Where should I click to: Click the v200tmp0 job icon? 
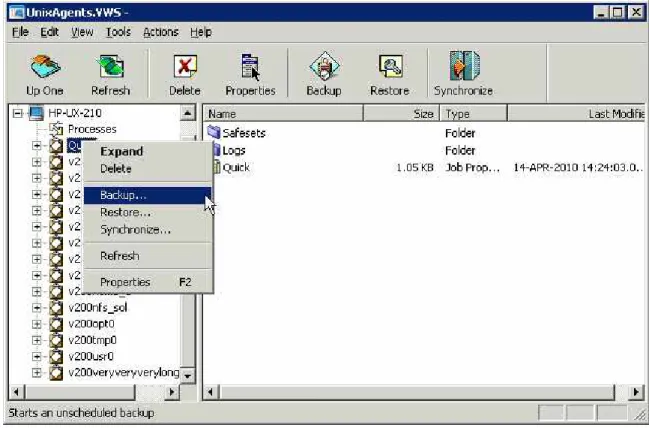pyautogui.click(x=56, y=340)
